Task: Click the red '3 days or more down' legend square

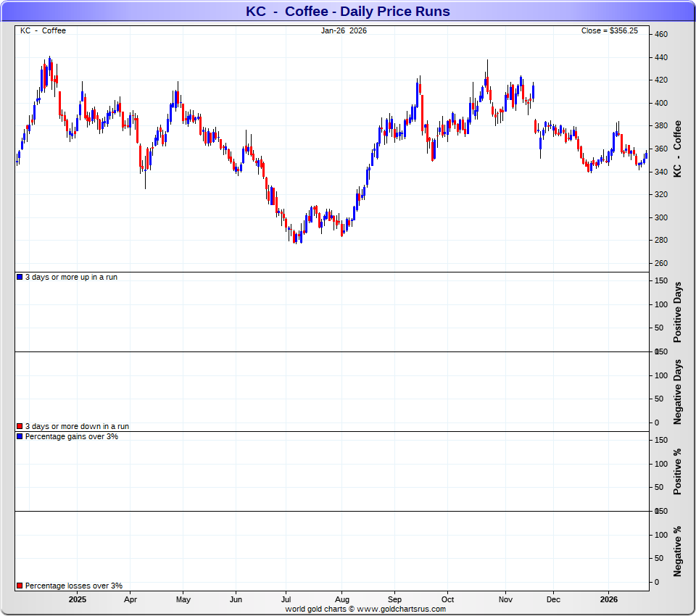Action: click(20, 427)
